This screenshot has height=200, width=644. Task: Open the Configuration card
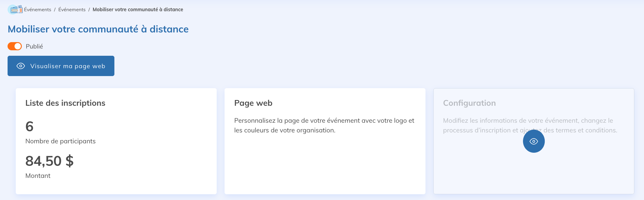(x=534, y=141)
